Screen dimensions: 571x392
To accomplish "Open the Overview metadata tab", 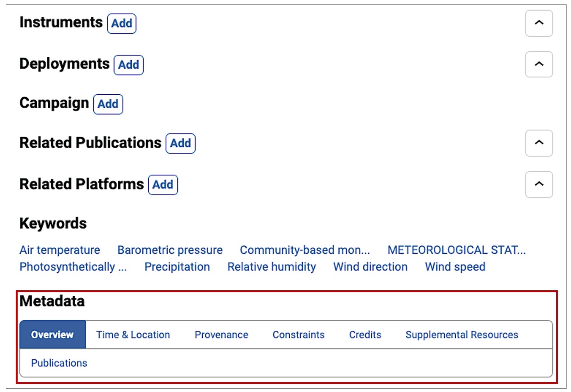I will coord(53,335).
